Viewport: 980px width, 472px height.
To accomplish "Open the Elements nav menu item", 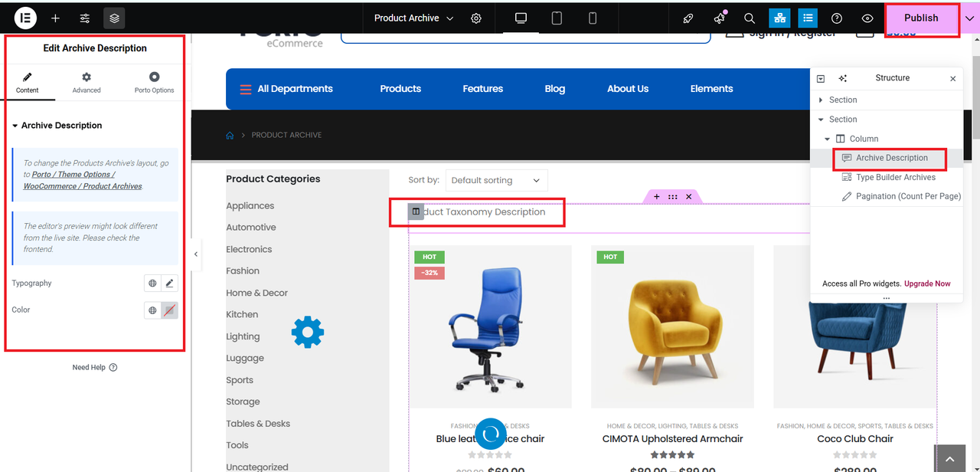I will pos(711,89).
